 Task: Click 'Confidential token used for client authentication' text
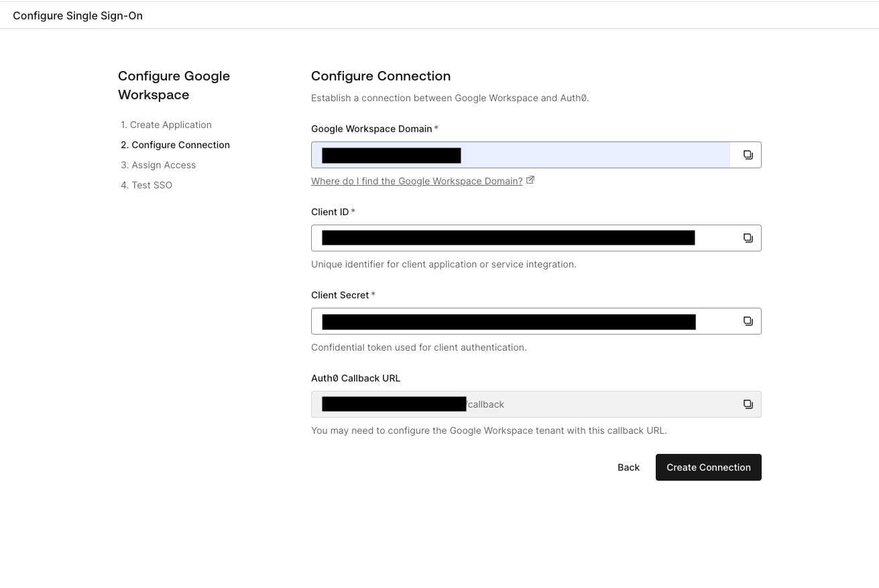pyautogui.click(x=419, y=347)
